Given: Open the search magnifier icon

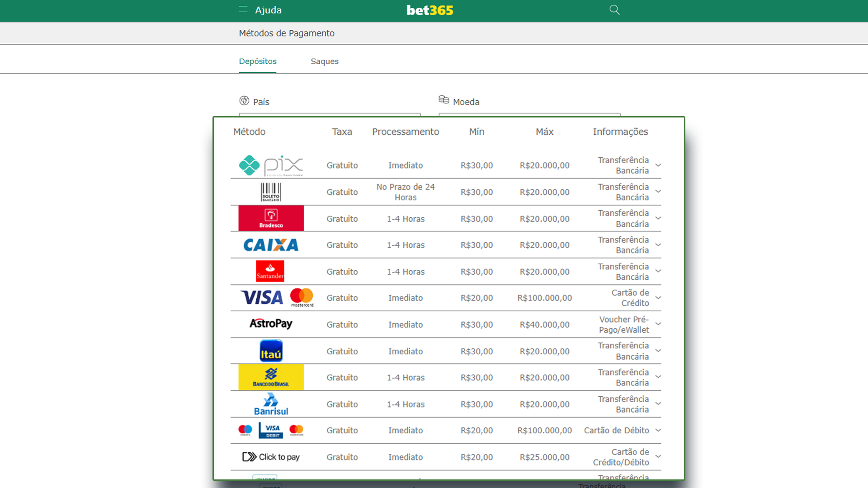Looking at the screenshot, I should click(614, 10).
